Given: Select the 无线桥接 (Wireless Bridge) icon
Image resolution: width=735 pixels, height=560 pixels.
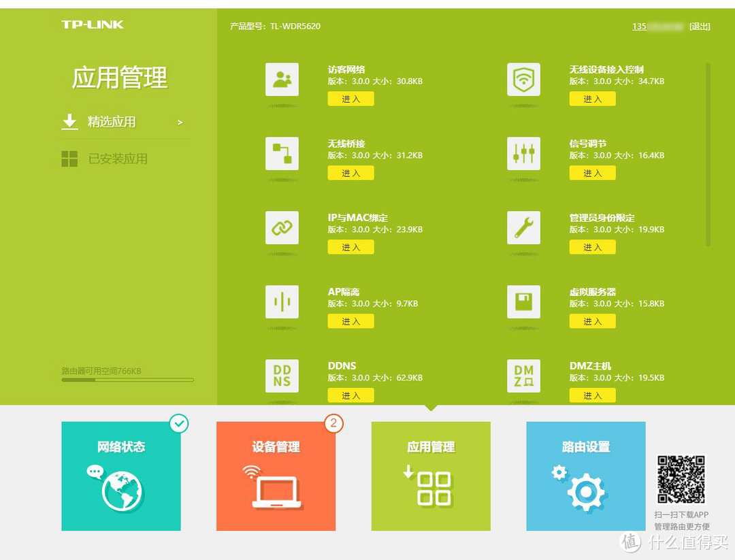Looking at the screenshot, I should click(282, 153).
